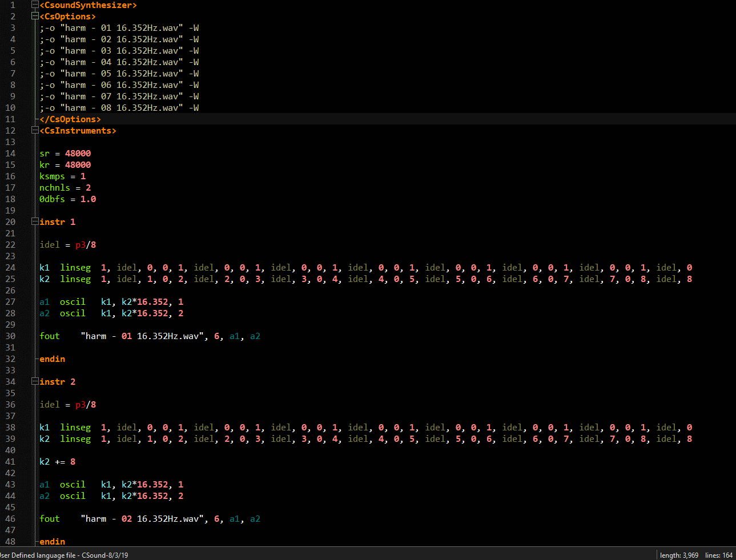Viewport: 736px width, 560px height.
Task: Click the k2 += 8 statement
Action: coord(58,462)
